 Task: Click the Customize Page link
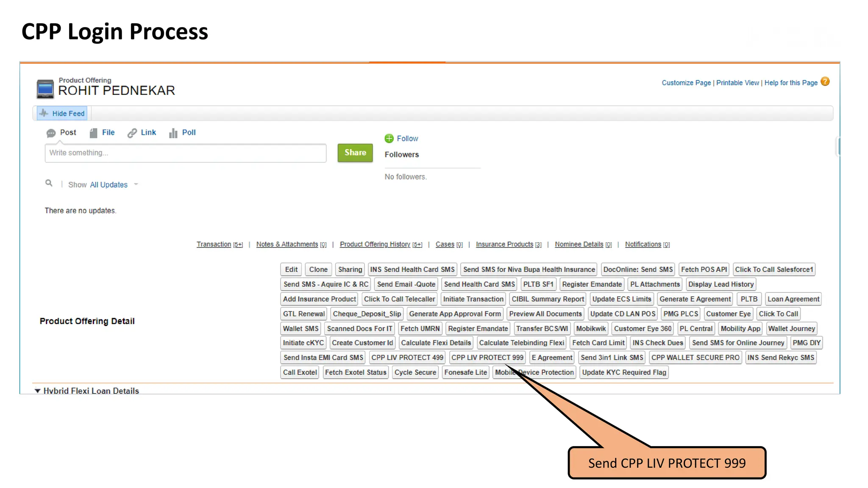tap(686, 83)
